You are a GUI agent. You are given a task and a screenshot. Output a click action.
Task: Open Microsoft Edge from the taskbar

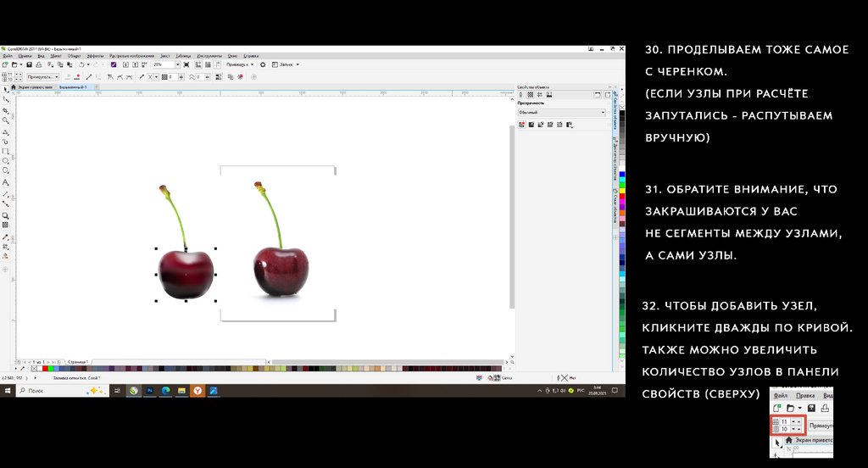[166, 391]
